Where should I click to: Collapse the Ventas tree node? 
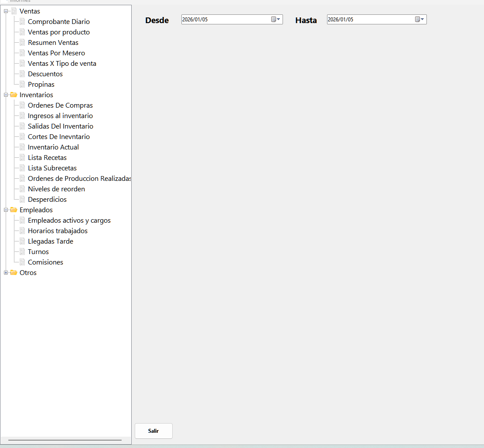point(6,11)
